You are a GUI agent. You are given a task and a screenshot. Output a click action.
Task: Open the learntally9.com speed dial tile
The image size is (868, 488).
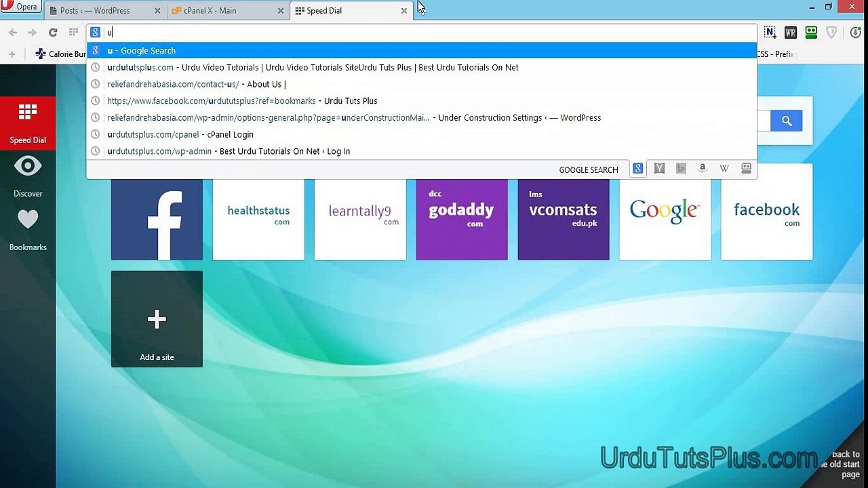(x=360, y=220)
